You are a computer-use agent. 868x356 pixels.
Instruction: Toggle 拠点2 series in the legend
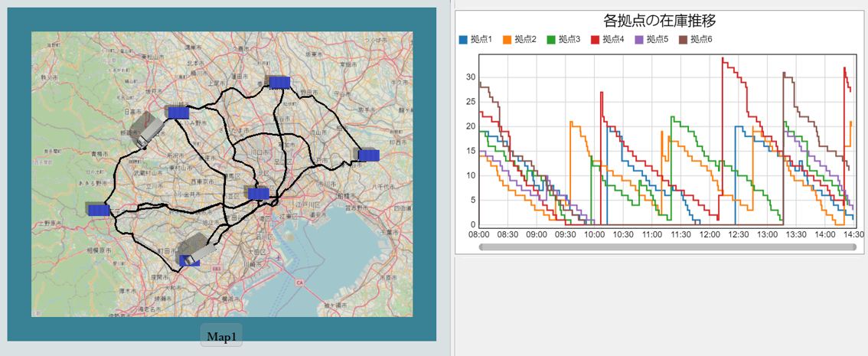pos(524,39)
